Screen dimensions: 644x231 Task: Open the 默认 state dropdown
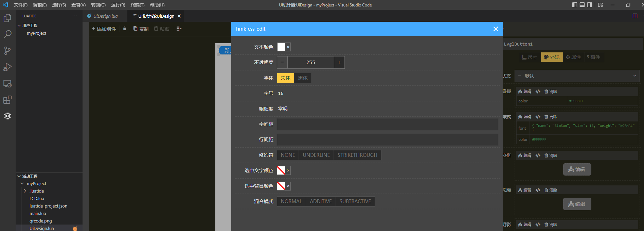click(577, 76)
